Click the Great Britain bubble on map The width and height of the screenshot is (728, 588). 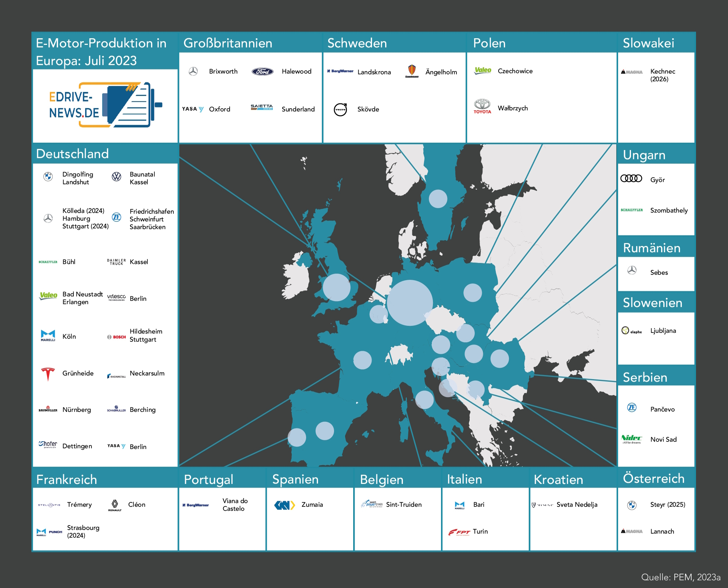pyautogui.click(x=337, y=287)
